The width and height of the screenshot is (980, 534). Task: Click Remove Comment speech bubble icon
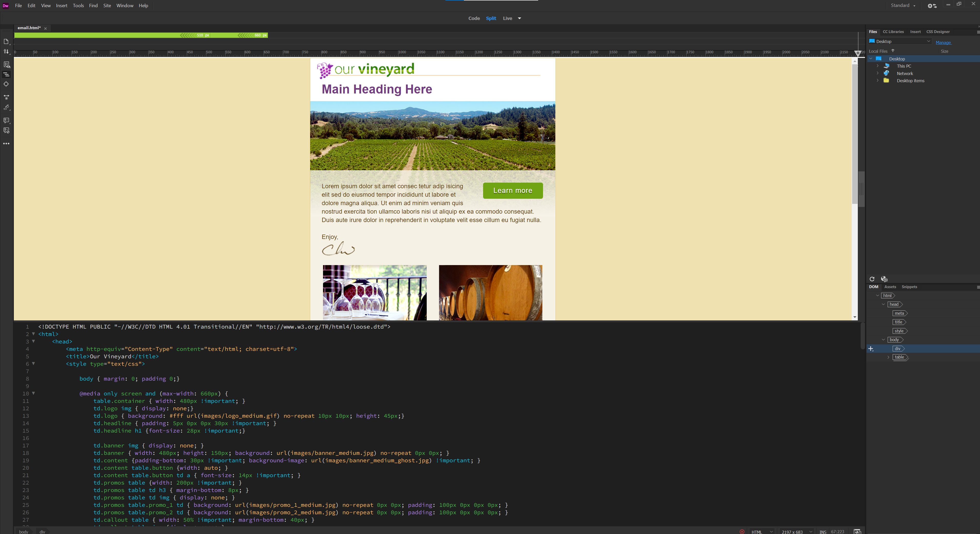pos(6,130)
